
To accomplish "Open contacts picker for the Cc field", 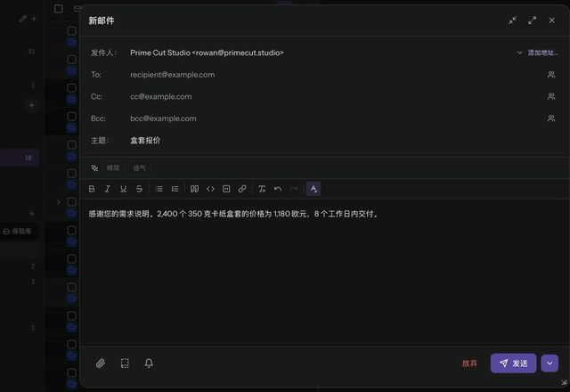I will coord(551,96).
